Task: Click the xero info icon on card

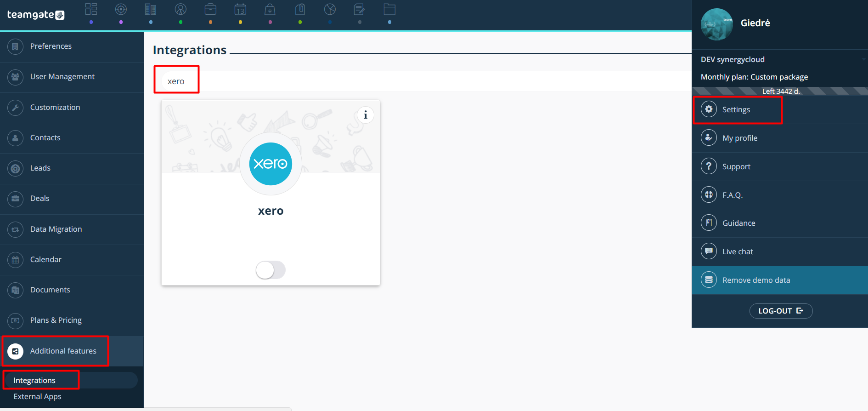Action: point(366,115)
